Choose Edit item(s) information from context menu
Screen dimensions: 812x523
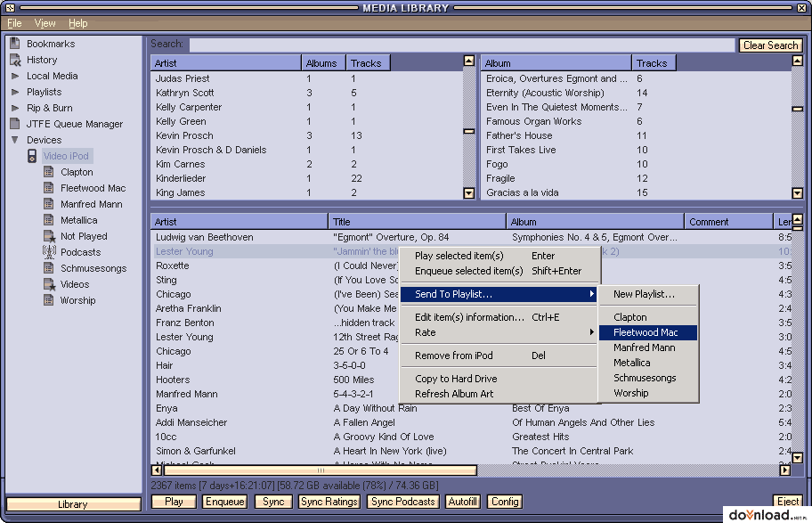tap(499, 317)
